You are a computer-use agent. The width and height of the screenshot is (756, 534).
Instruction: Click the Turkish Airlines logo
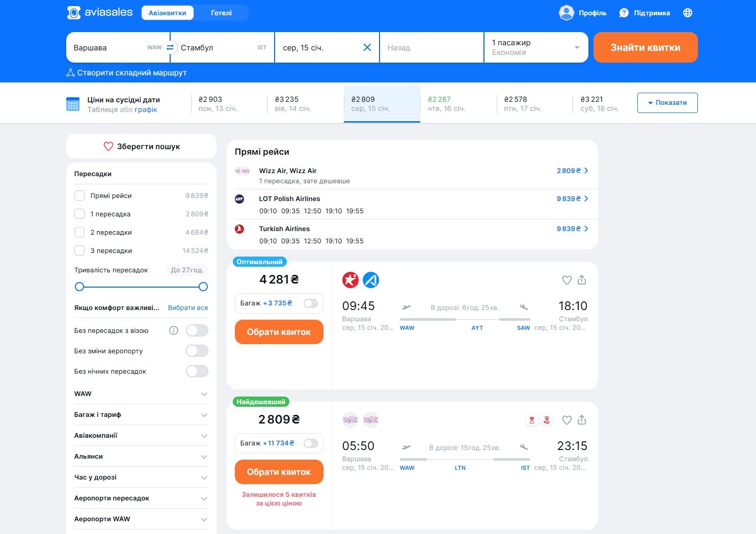(x=239, y=229)
